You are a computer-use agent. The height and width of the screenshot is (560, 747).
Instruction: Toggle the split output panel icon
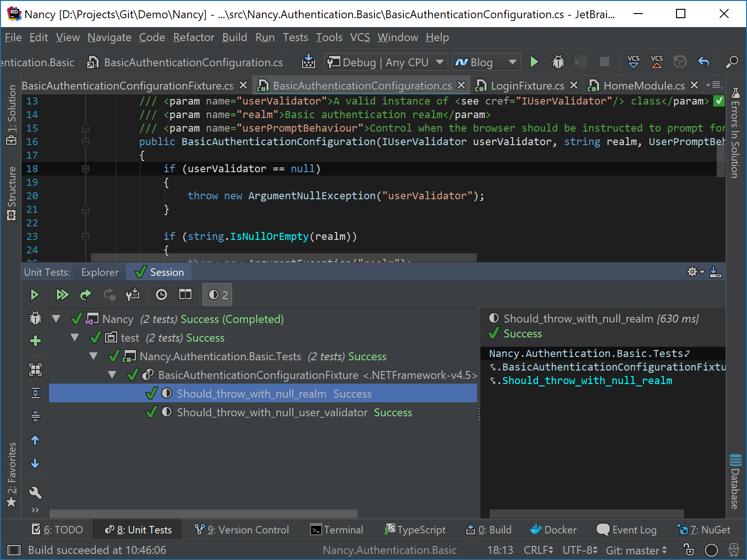point(185,294)
